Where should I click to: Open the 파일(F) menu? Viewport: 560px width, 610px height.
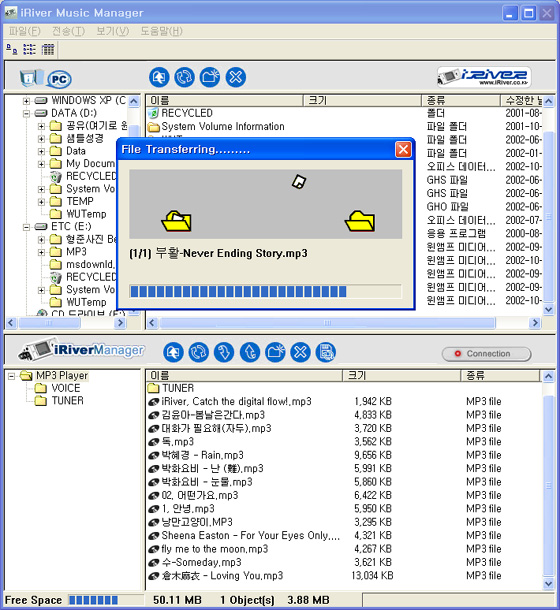pos(25,31)
